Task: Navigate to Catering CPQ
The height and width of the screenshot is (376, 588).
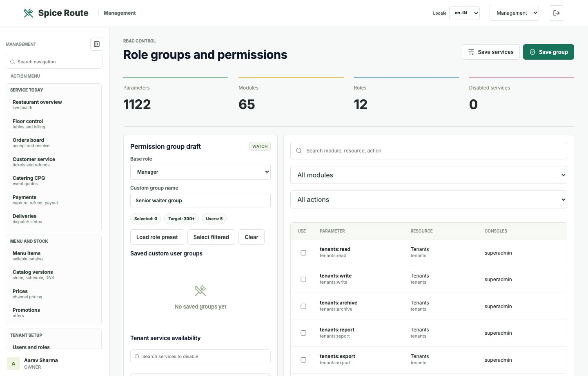Action: coord(53,181)
